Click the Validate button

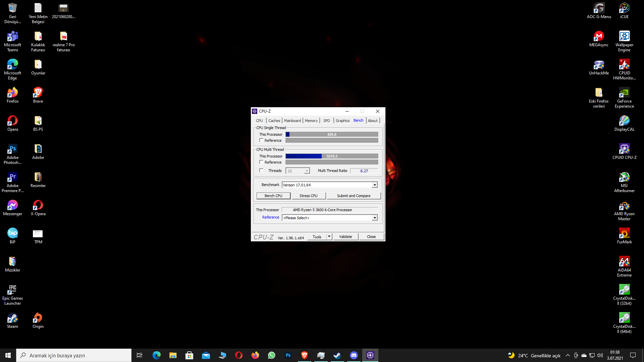tap(345, 237)
